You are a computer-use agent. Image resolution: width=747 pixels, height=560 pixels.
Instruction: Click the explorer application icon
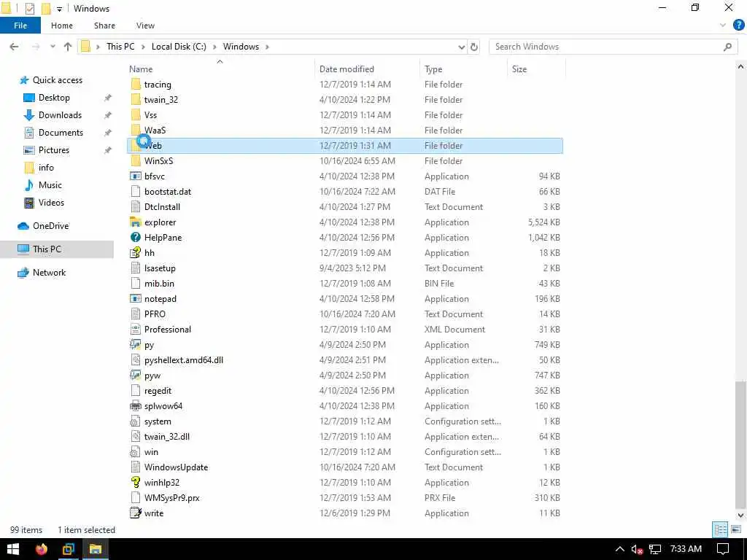point(136,222)
